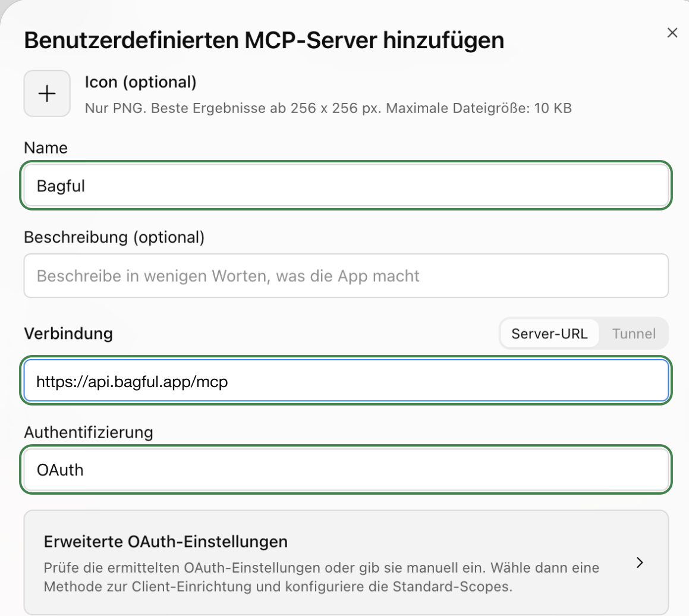Click the Name field containing Bagful
This screenshot has height=616, width=689.
point(346,186)
